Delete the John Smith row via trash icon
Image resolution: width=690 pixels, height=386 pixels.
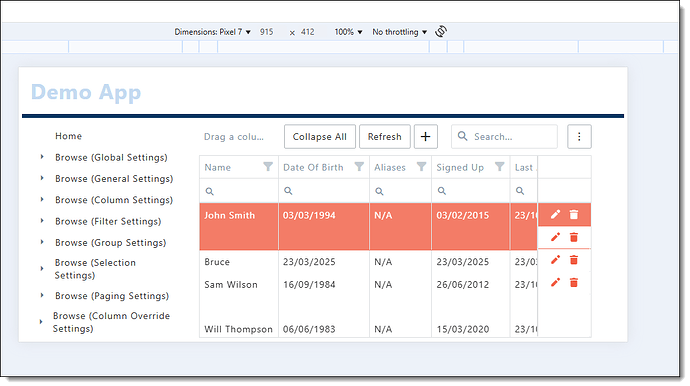[x=574, y=214]
